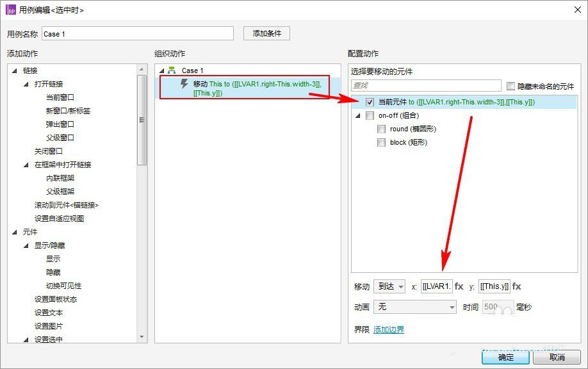Enable the block (矩形) checkbox
Image resolution: width=588 pixels, height=369 pixels.
pos(381,142)
